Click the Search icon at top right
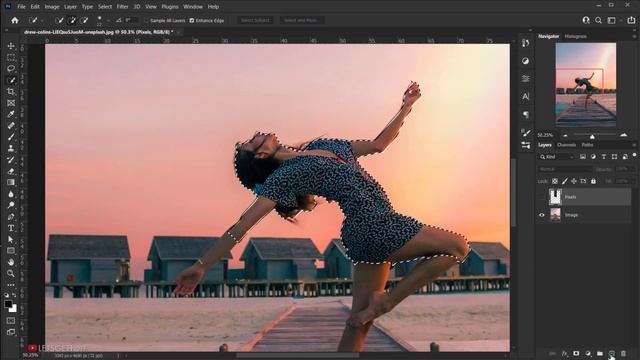640x360 pixels. [598, 20]
